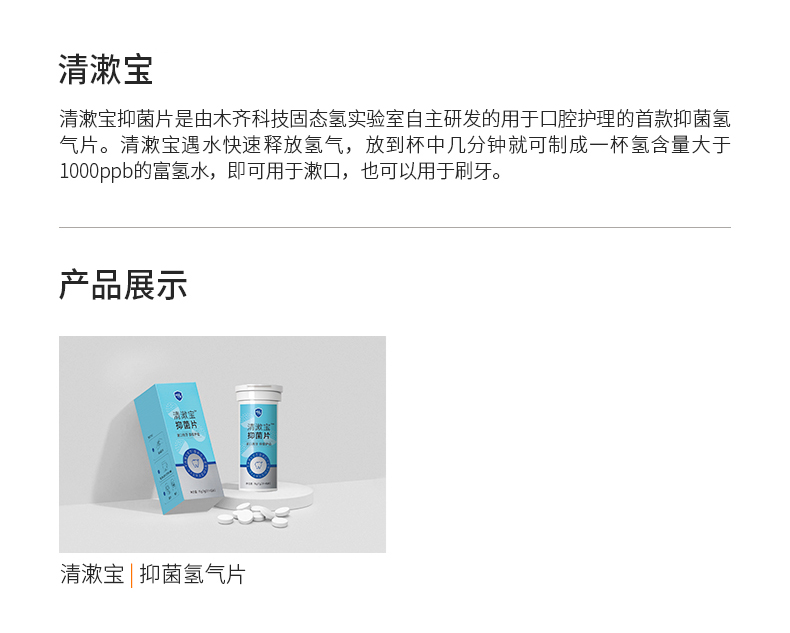This screenshot has height=633, width=790.
Task: Click the tooth emblem on the blue box
Action: tap(193, 463)
